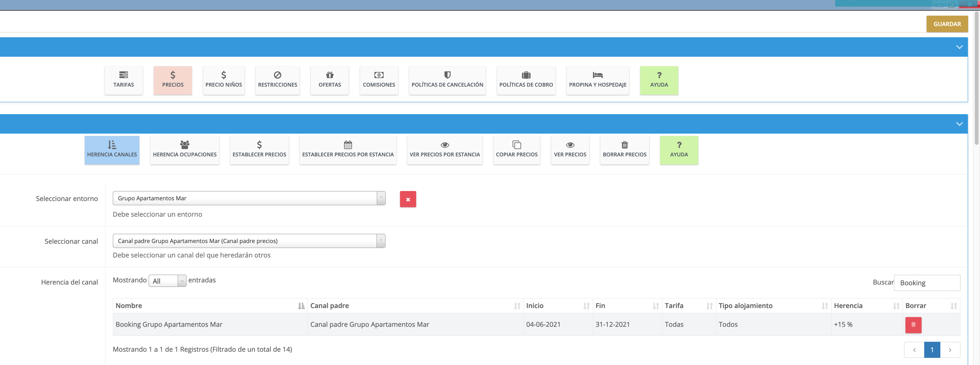This screenshot has height=365, width=980.
Task: Click the Buscar search field
Action: coord(927,283)
